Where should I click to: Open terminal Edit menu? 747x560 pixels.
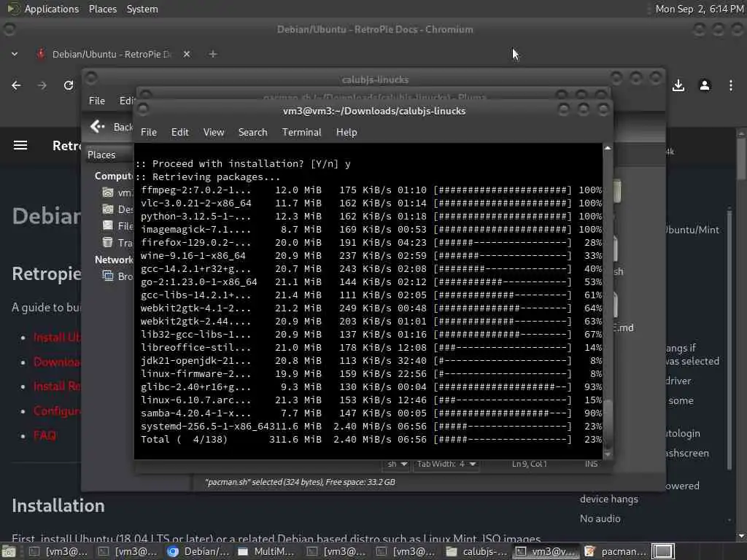tap(179, 133)
